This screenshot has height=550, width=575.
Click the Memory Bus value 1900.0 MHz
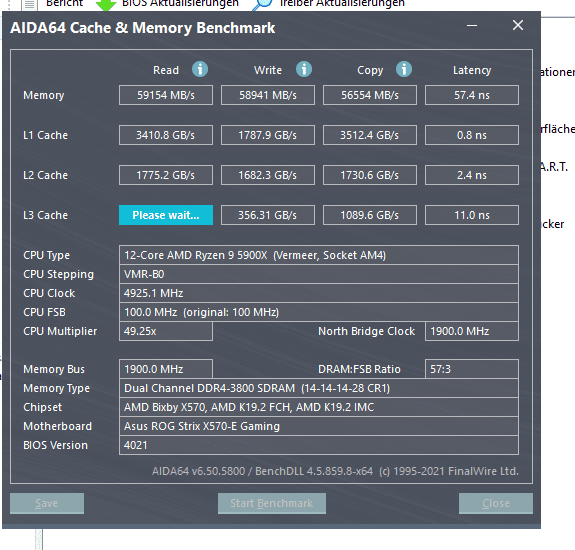166,369
